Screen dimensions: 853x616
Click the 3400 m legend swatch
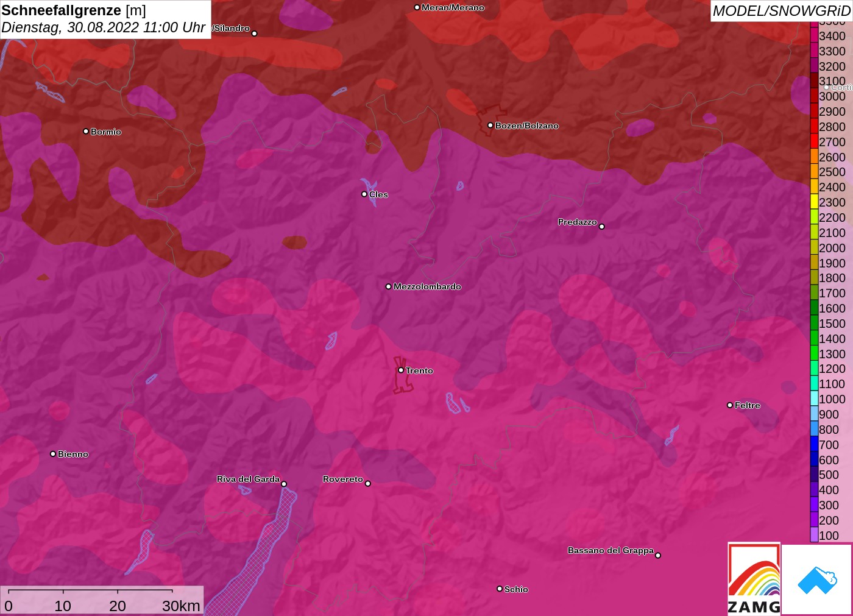coord(814,35)
